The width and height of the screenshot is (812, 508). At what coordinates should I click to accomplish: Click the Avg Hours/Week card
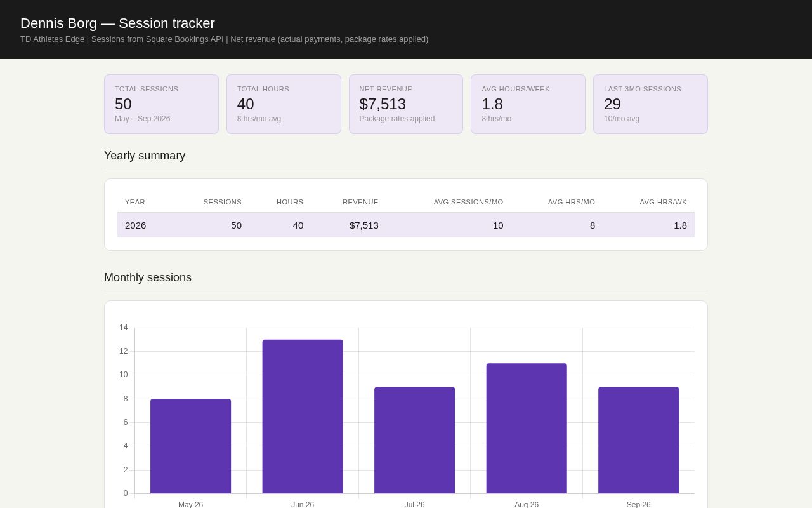(x=528, y=104)
